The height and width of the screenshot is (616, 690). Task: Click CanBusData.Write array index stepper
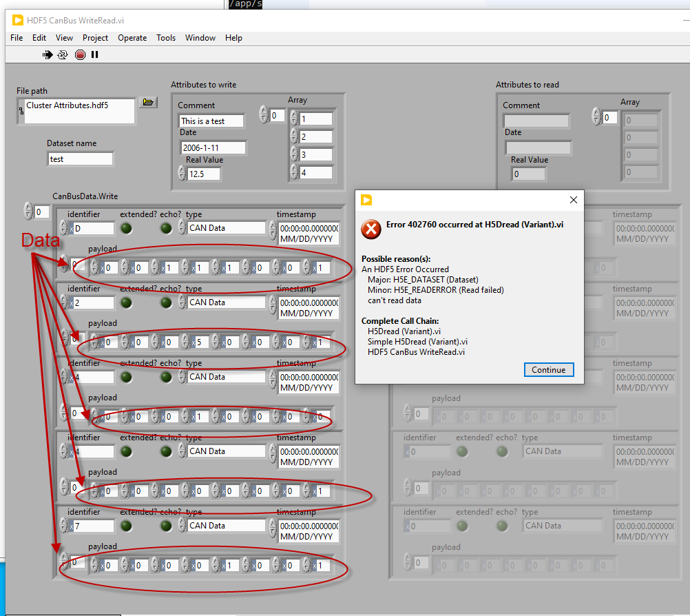click(28, 212)
